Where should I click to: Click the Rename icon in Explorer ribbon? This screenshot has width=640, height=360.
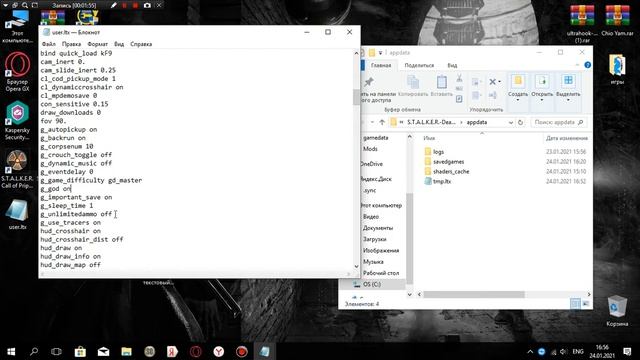(x=493, y=96)
